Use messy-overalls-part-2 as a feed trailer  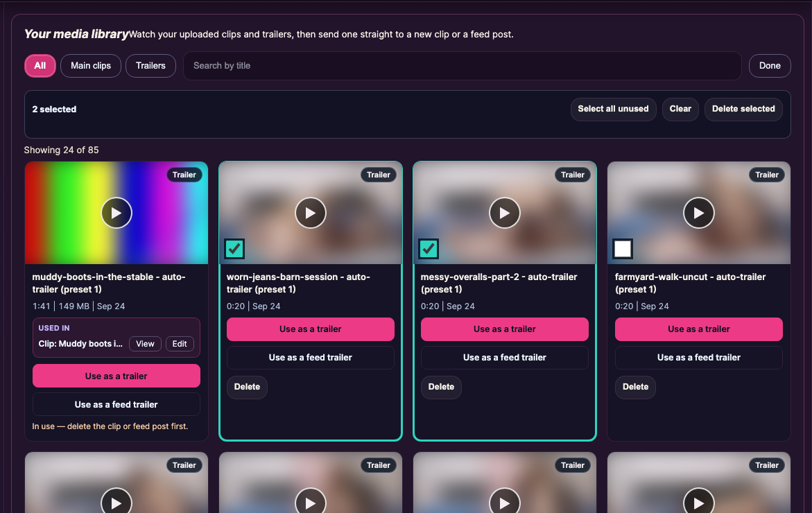[505, 358]
